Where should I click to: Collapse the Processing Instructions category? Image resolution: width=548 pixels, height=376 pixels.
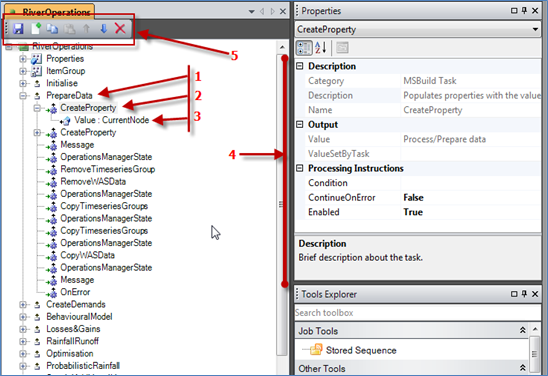pyautogui.click(x=300, y=168)
